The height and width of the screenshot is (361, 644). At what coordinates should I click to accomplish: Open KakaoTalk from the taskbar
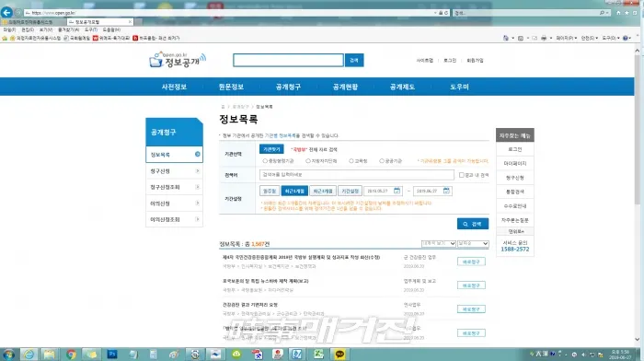339,354
